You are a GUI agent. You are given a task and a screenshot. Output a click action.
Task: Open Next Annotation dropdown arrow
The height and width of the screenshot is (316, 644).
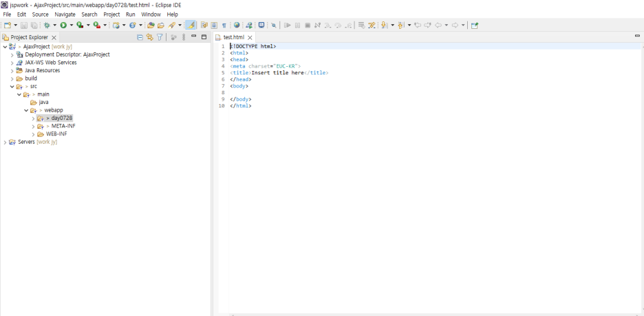[392, 25]
